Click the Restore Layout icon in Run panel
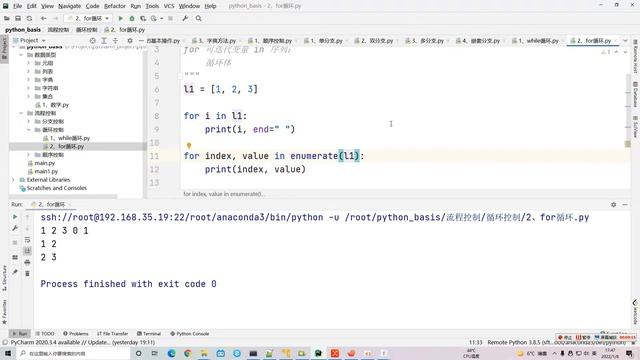Viewport: 640px width, 360px height. (x=15, y=257)
